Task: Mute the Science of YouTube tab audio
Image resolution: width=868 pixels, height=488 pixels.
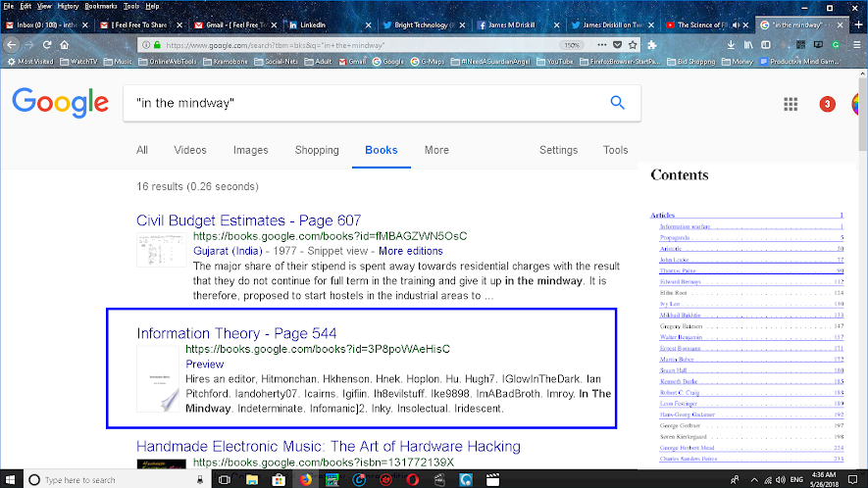Action: click(736, 24)
